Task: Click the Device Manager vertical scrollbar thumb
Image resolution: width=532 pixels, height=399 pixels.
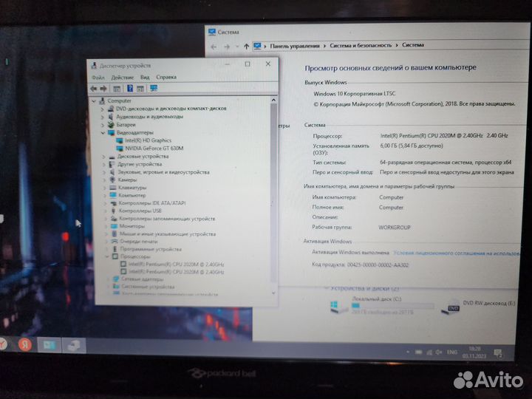Action: coord(274,194)
